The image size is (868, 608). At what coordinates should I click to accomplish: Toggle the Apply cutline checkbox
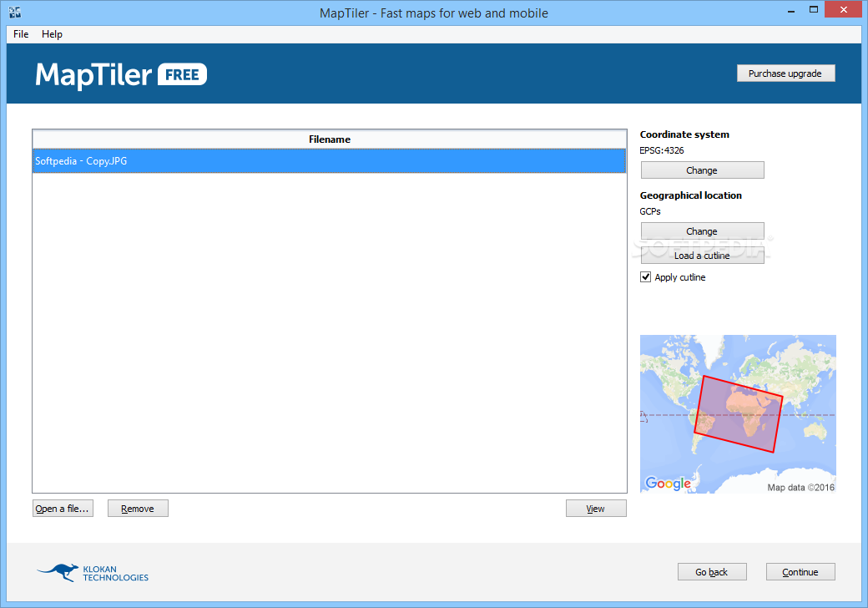click(x=645, y=277)
